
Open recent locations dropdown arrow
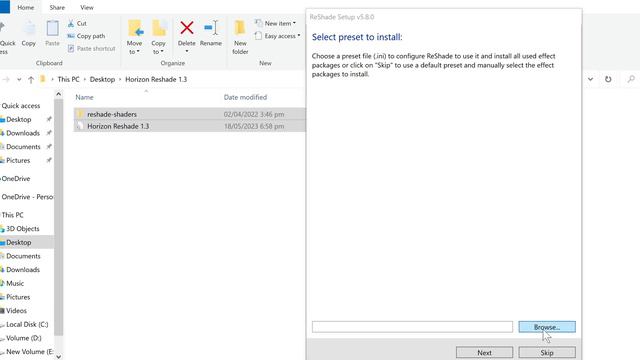(x=19, y=80)
